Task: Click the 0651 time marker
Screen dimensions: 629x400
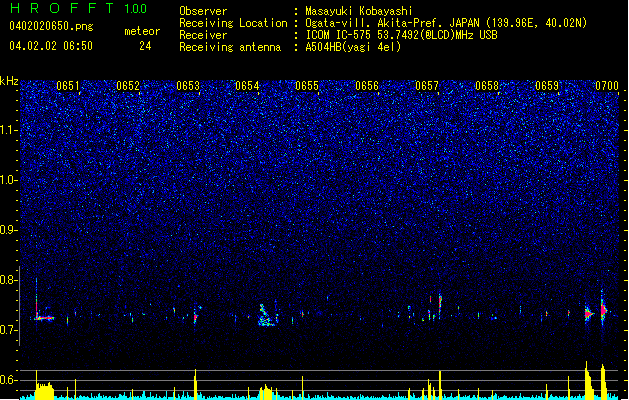Action: point(68,86)
